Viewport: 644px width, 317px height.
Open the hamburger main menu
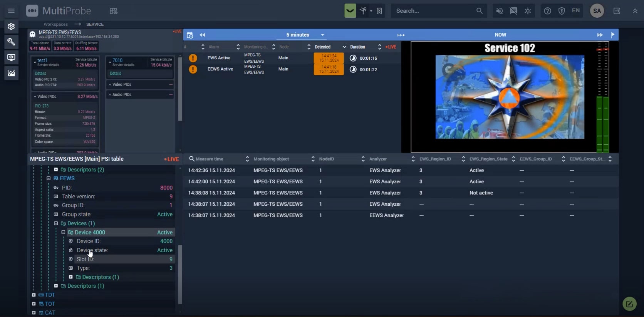pyautogui.click(x=11, y=11)
